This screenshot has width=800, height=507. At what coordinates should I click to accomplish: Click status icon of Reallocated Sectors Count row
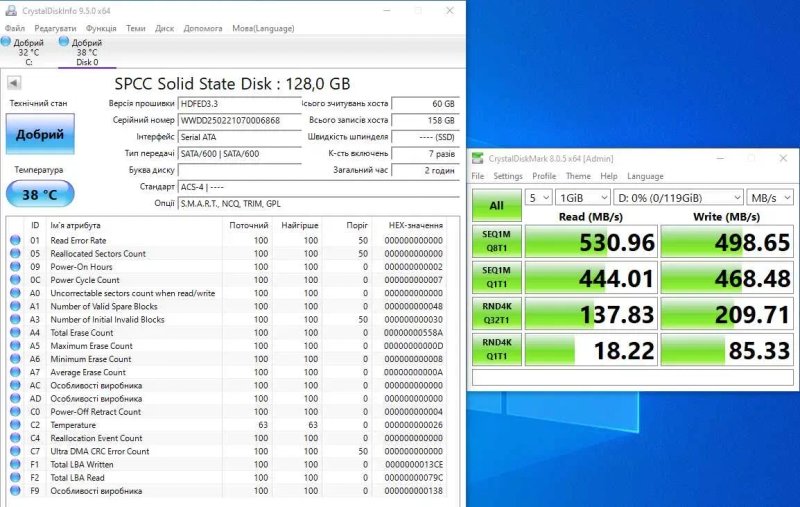tap(15, 254)
